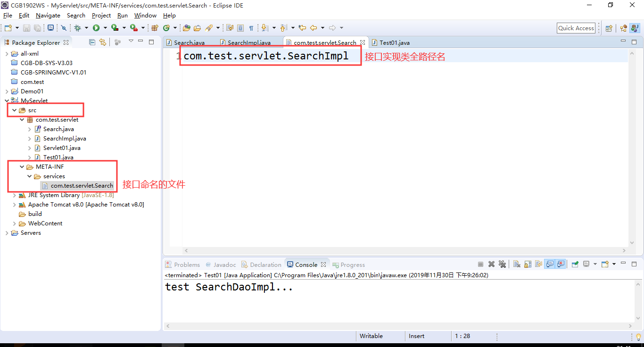Select com.test.servlet.Search file in tree
The width and height of the screenshot is (644, 347).
82,186
